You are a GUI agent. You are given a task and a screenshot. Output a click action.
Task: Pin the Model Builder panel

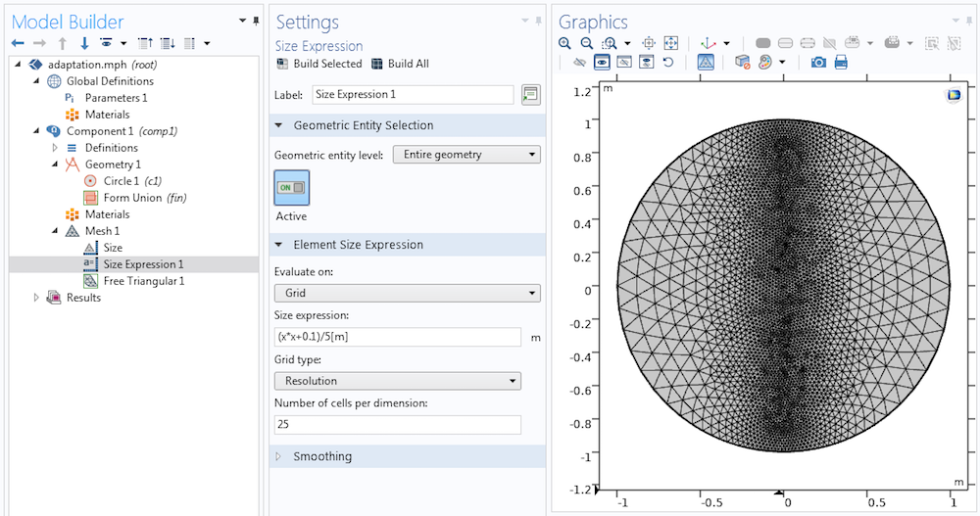coord(256,21)
